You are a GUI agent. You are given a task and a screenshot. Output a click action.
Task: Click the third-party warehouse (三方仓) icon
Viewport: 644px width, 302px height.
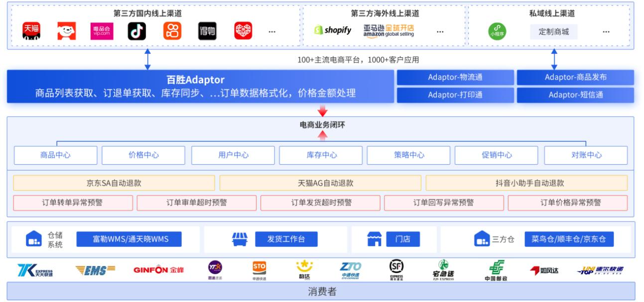point(483,239)
